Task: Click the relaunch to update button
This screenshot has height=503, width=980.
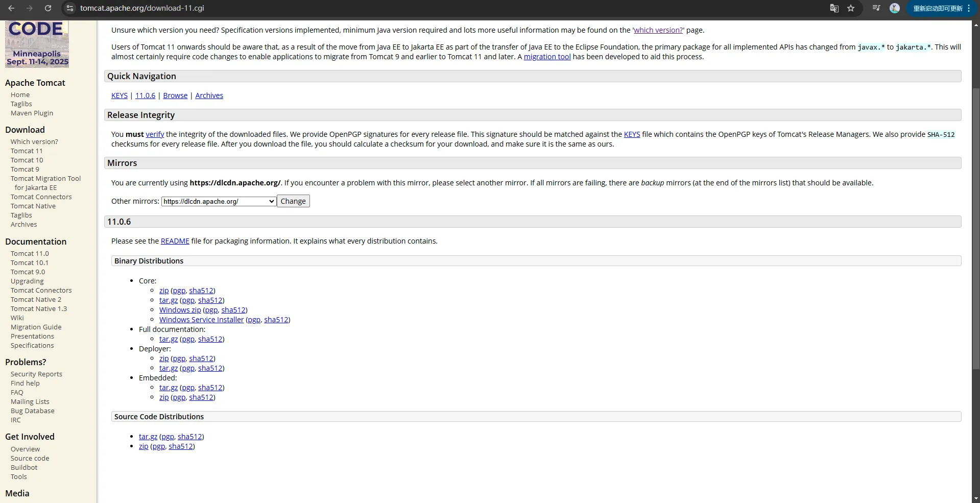Action: (941, 8)
